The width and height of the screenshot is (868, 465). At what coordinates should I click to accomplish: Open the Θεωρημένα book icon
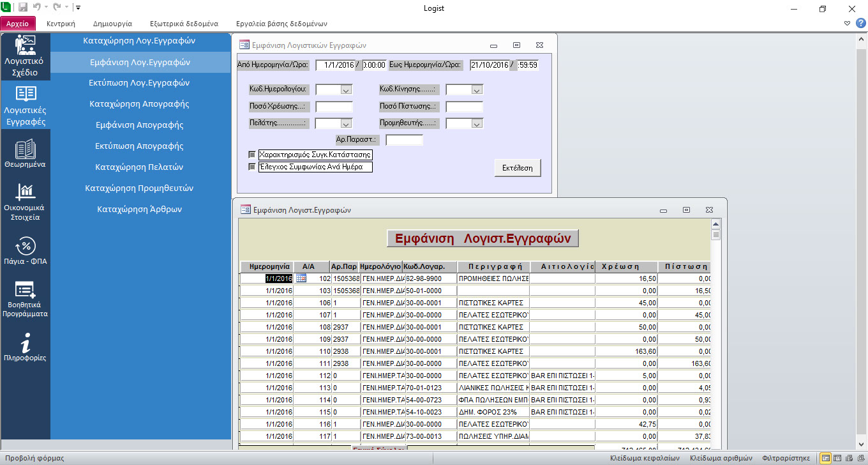pos(26,149)
